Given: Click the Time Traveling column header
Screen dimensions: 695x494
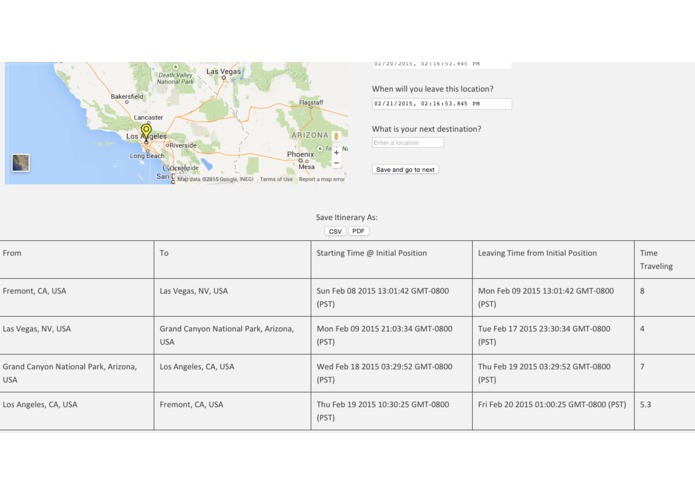Looking at the screenshot, I should coord(656,260).
